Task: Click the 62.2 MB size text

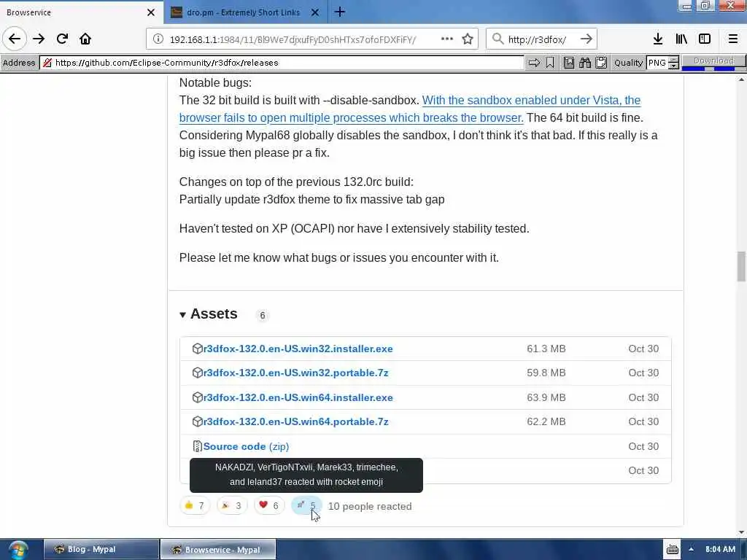Action: [x=546, y=421]
